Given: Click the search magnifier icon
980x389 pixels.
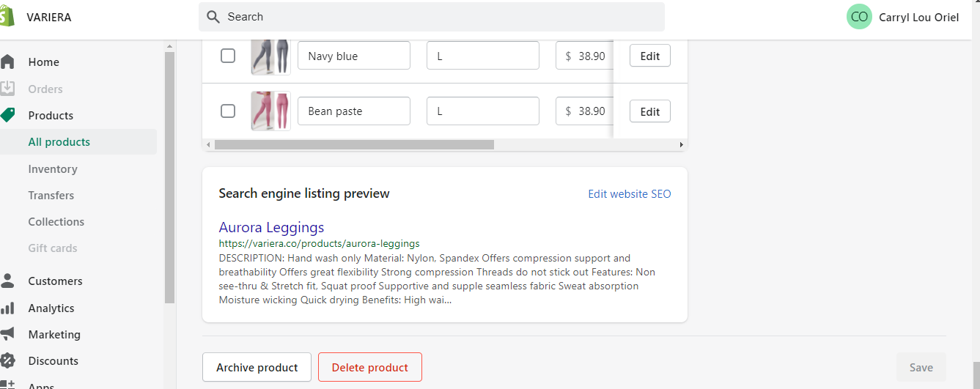Looking at the screenshot, I should click(213, 17).
